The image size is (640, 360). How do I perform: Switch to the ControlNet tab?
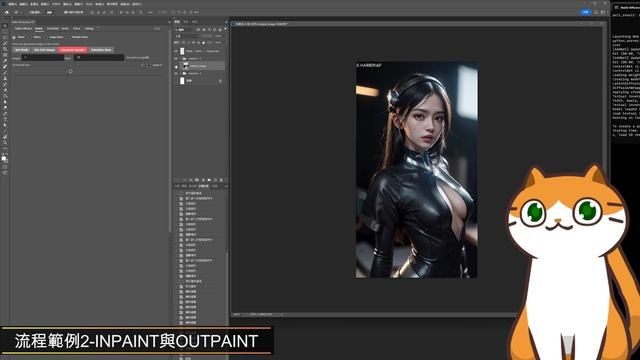(53, 29)
